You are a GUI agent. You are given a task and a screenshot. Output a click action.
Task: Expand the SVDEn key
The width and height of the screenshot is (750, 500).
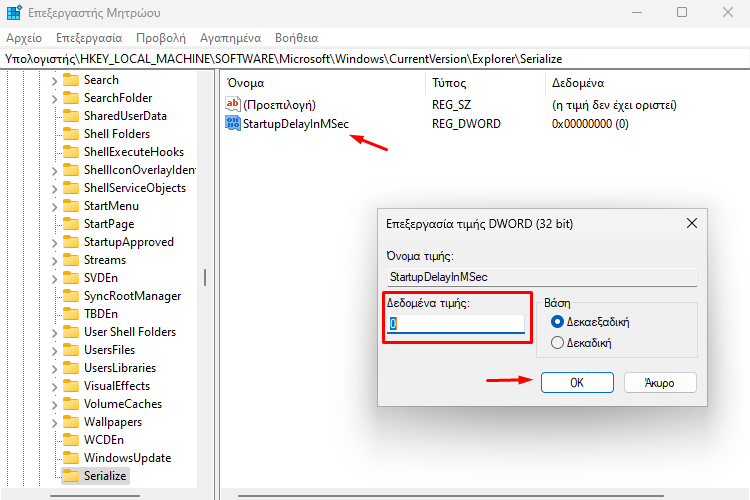(55, 279)
